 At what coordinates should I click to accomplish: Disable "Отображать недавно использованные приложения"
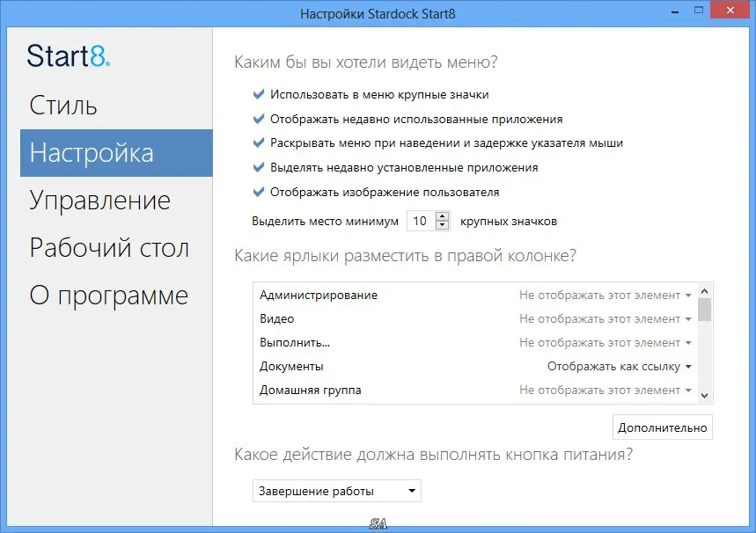(x=258, y=118)
